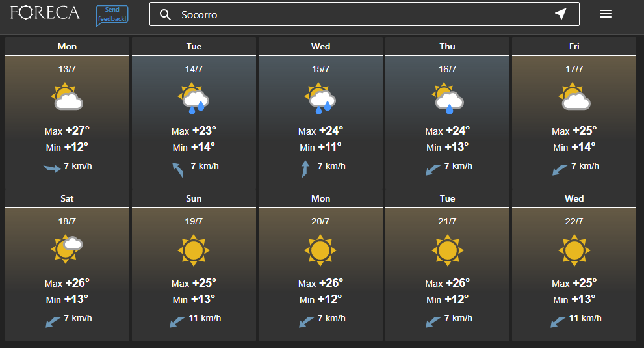Select the light shower icon for 16/7

click(x=447, y=98)
